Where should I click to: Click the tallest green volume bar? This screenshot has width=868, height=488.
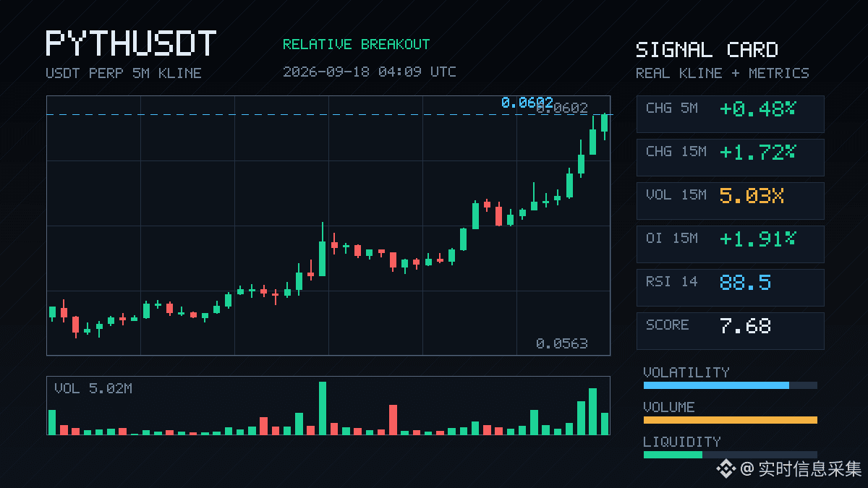(323, 408)
